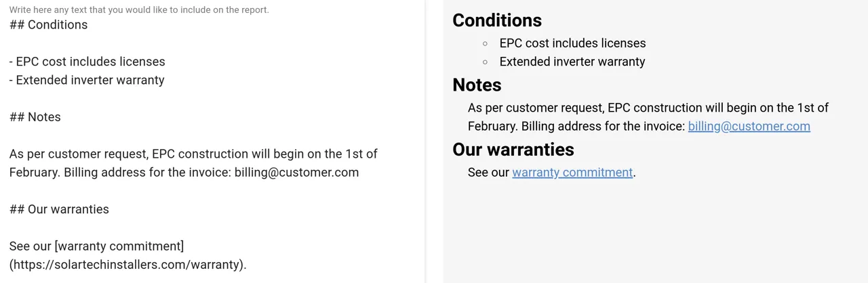Image resolution: width=868 pixels, height=283 pixels.
Task: Place cursor on '- Extended inverter warranty' line
Action: click(x=87, y=80)
